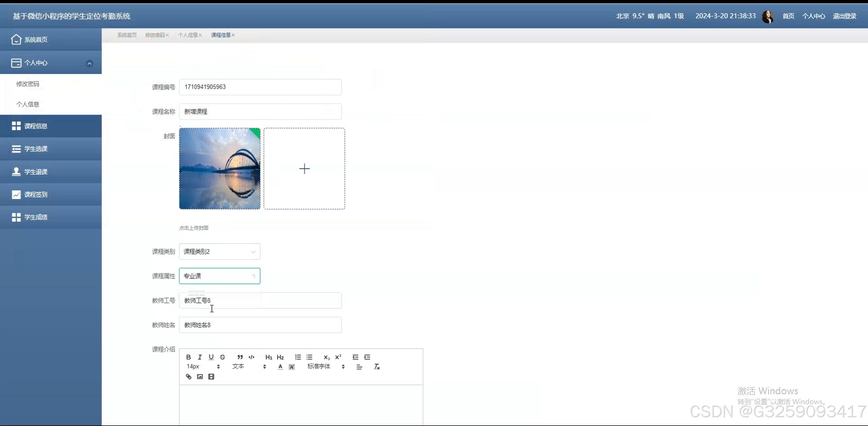Apply subscript formatting

[326, 357]
